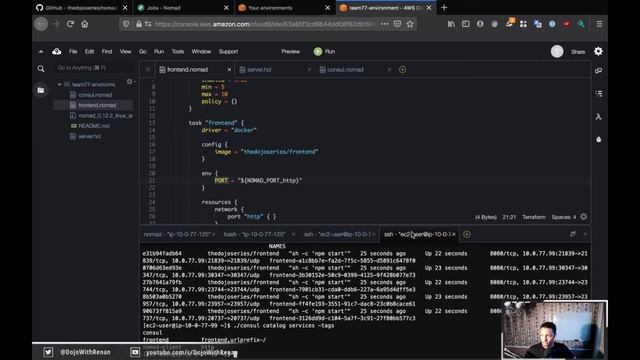Bookmark this page with the star icon
The image size is (640, 360).
click(x=410, y=24)
